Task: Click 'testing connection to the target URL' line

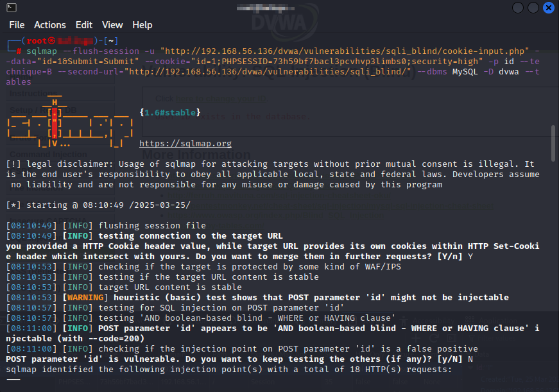Action: pos(144,236)
